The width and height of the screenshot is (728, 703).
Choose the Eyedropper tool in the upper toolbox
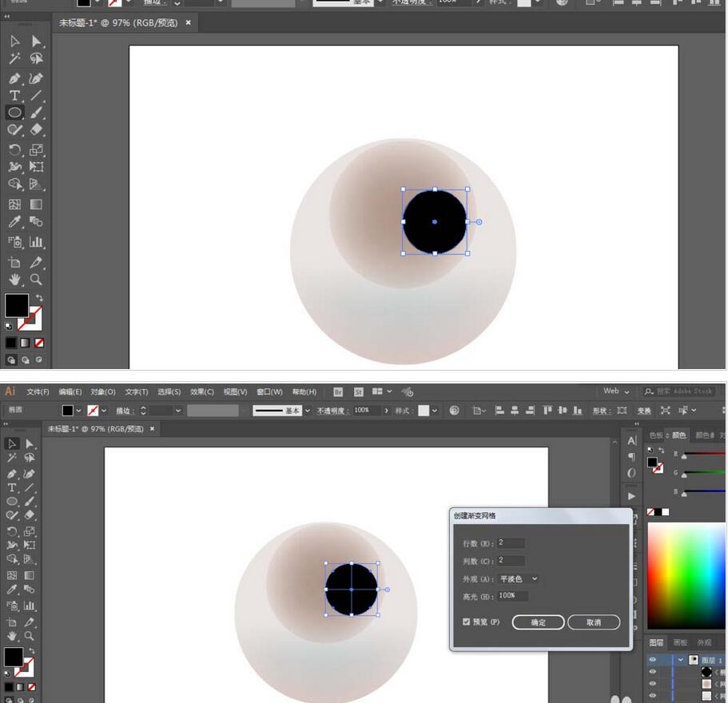[x=14, y=222]
